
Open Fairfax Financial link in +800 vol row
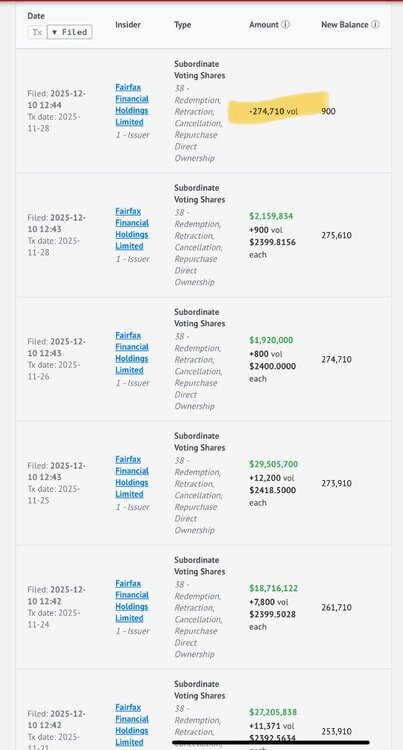pos(132,353)
